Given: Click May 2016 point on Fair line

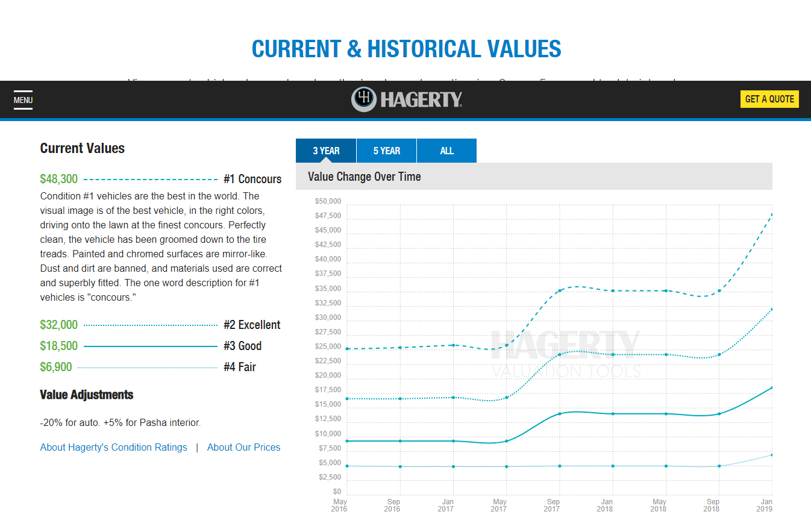Looking at the screenshot, I should click(x=347, y=466).
